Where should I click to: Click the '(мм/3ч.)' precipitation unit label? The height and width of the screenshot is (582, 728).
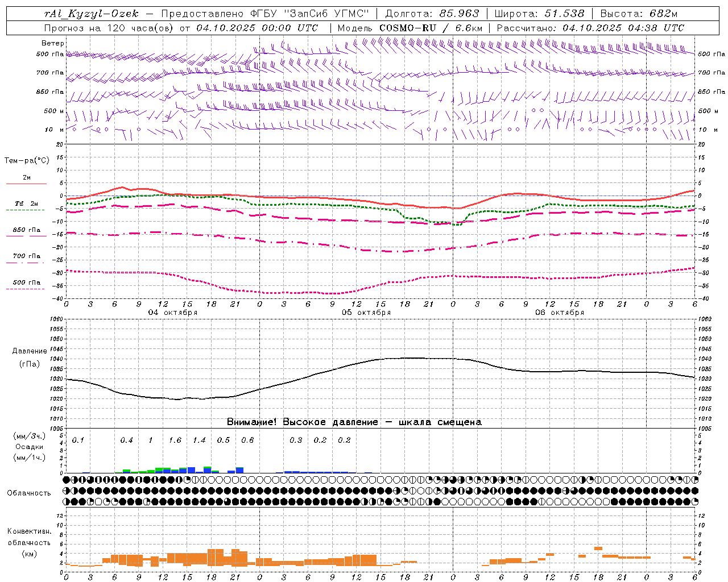(30, 436)
